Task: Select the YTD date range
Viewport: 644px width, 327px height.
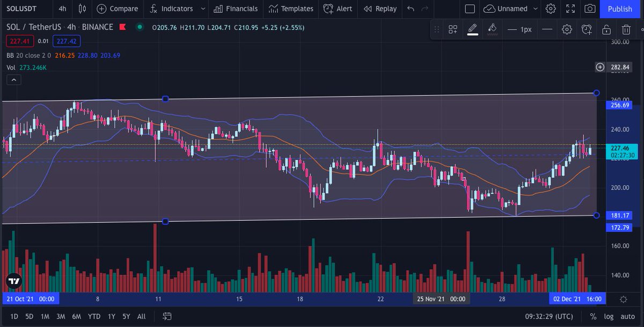Action: click(x=94, y=316)
